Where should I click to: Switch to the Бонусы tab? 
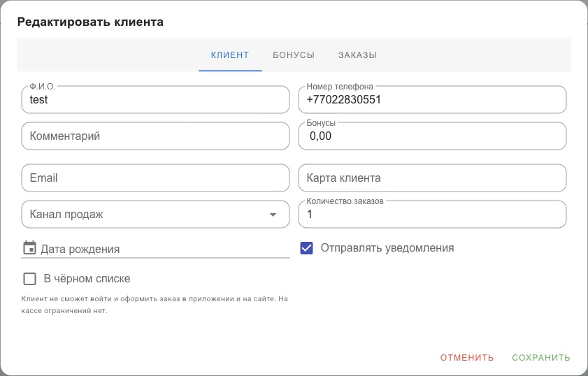point(294,55)
